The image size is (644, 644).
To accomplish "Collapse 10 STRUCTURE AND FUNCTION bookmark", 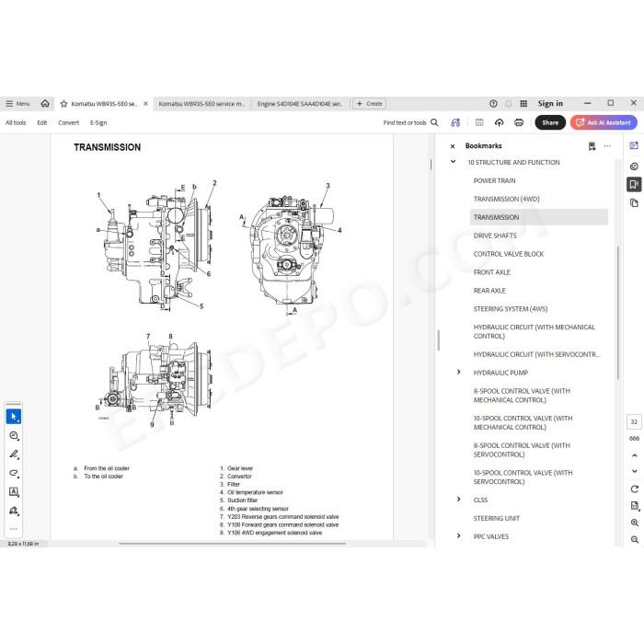I will (x=453, y=162).
